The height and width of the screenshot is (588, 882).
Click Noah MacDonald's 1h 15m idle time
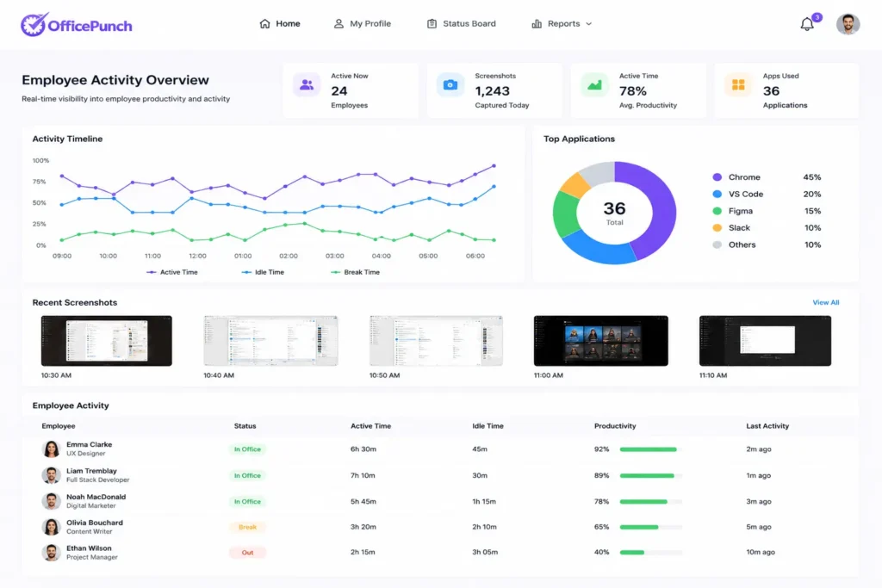point(484,501)
